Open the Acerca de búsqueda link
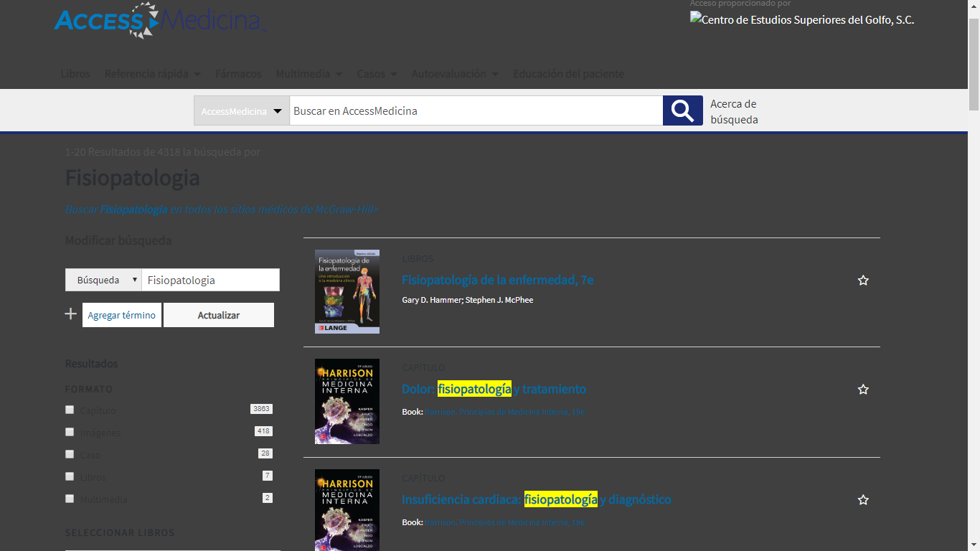Image resolution: width=980 pixels, height=551 pixels. [x=734, y=112]
